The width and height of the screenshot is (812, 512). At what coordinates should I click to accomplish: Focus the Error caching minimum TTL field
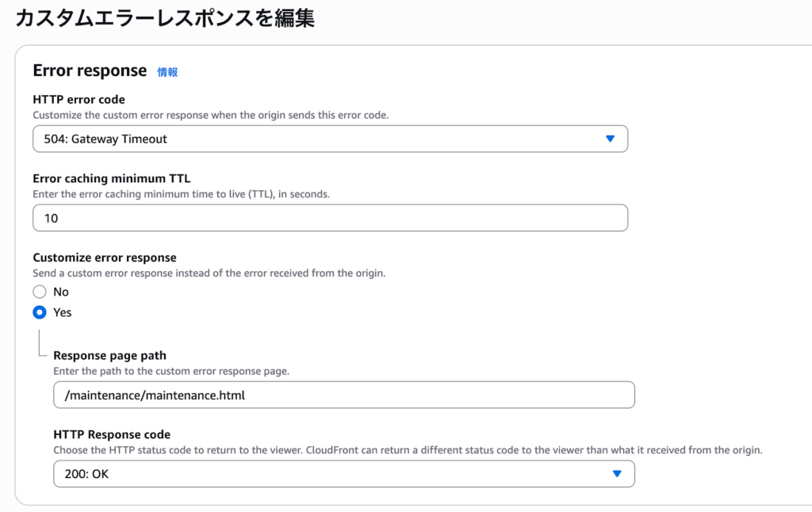point(330,218)
